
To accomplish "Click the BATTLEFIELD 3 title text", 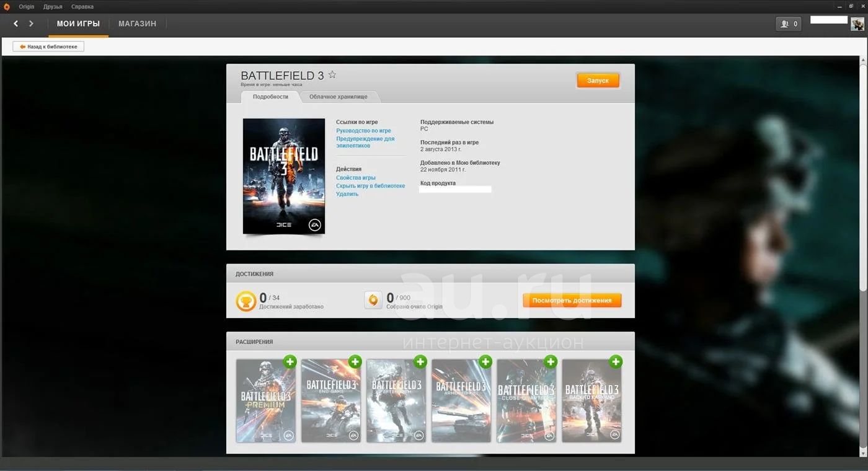I will pyautogui.click(x=282, y=76).
